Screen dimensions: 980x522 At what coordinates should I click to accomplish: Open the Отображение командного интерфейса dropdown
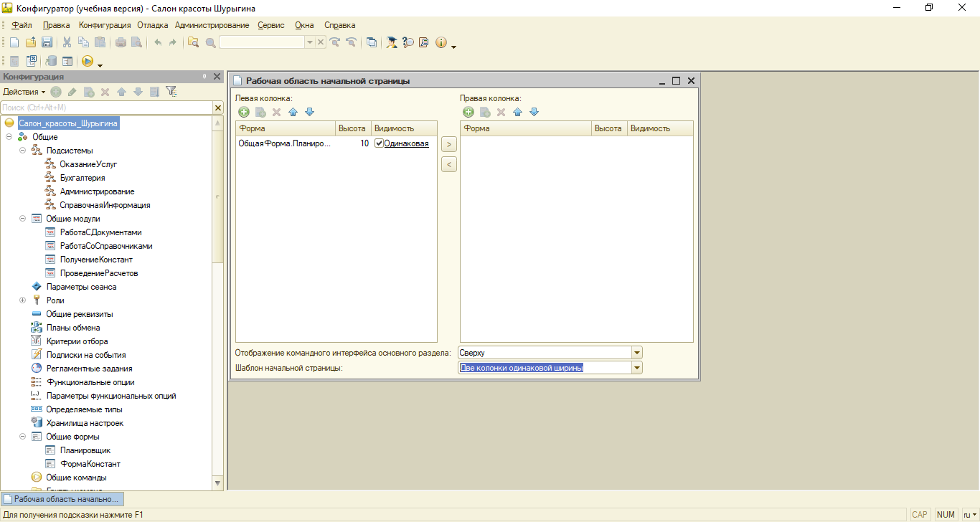(x=636, y=353)
